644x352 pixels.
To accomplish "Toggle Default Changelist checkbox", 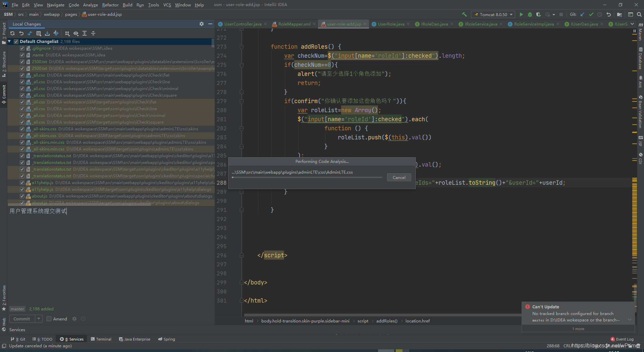I will [16, 41].
